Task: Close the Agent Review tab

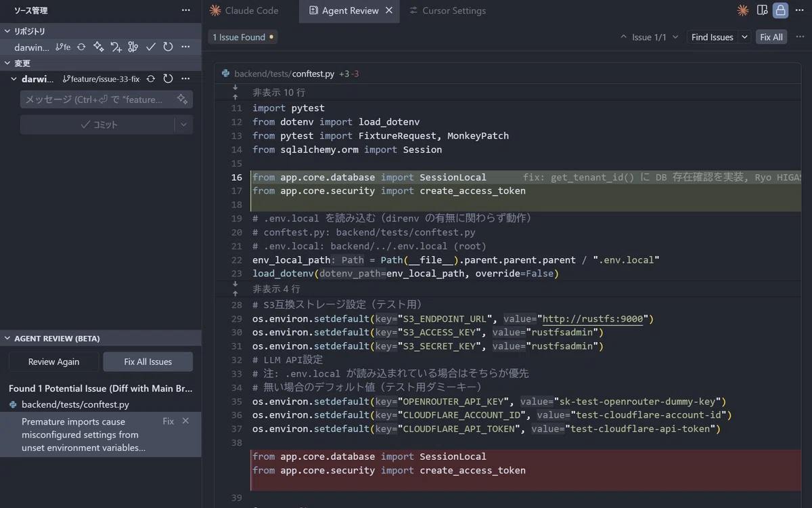Action: coord(389,10)
